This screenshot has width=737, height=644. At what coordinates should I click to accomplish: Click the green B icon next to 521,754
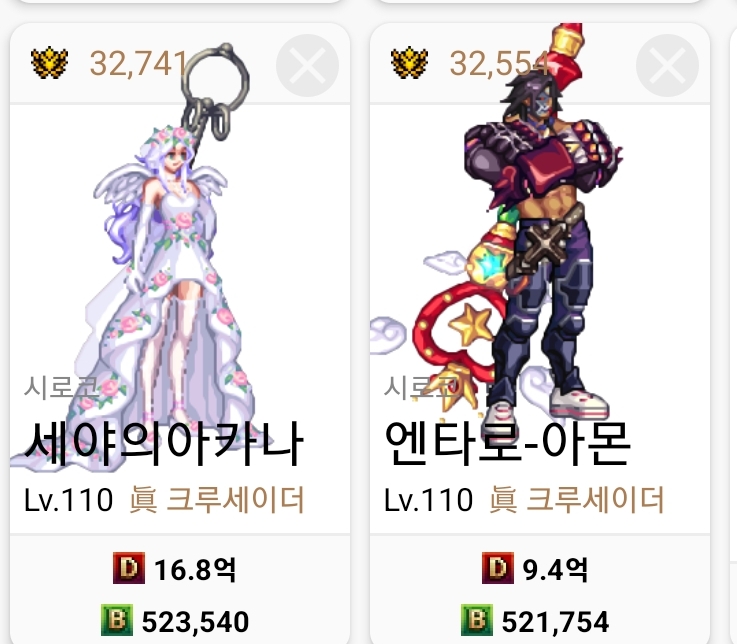pos(477,620)
